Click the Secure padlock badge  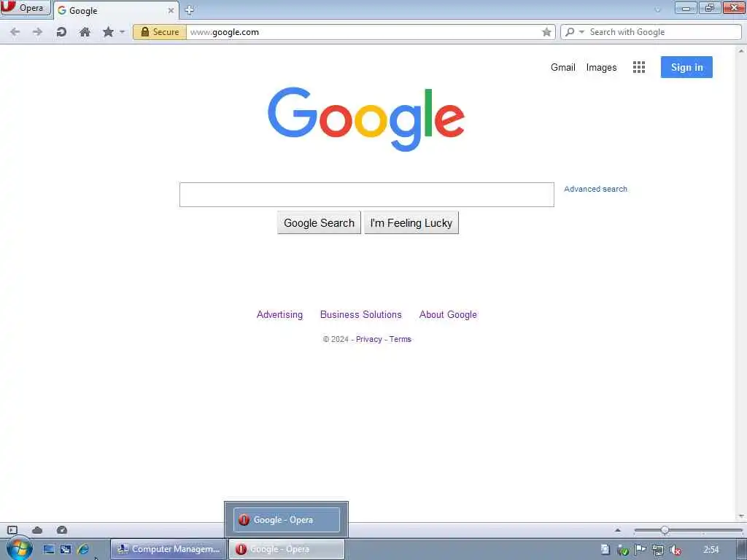pos(160,32)
